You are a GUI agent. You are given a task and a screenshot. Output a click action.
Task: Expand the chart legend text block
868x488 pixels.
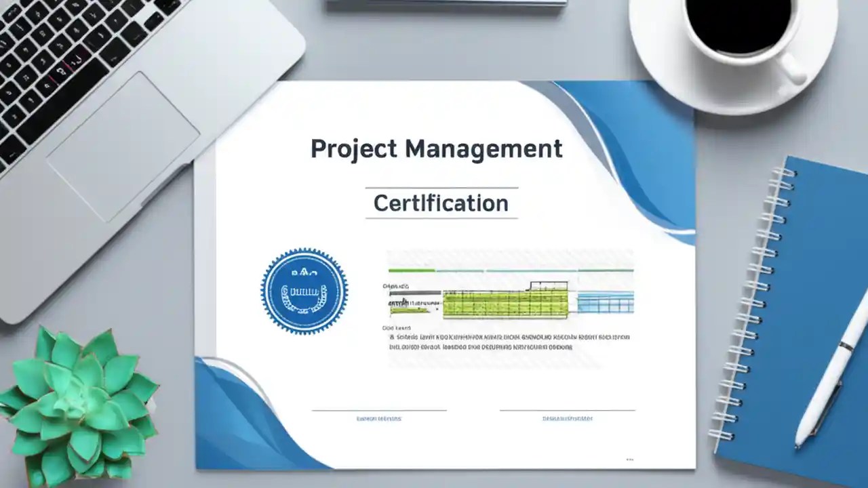tap(392, 328)
